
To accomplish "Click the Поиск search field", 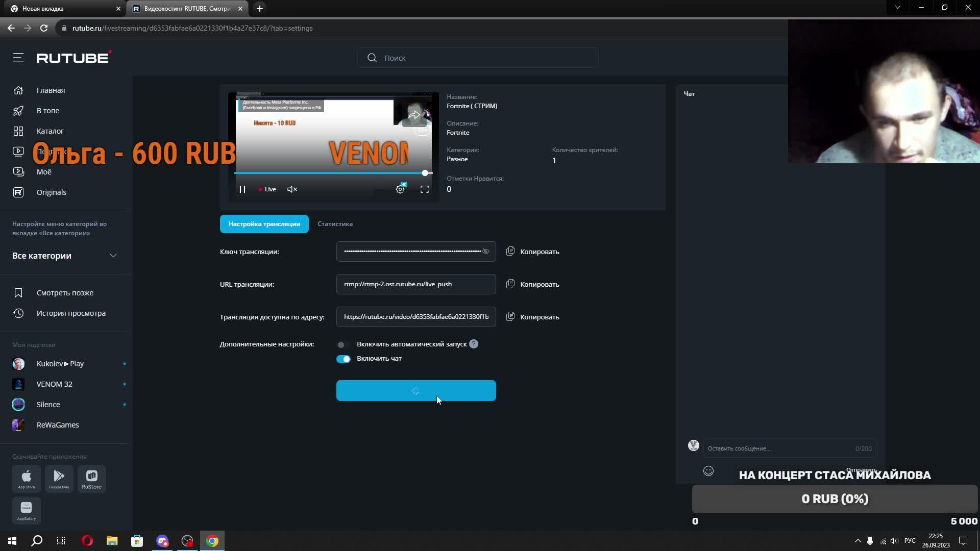I will [477, 58].
